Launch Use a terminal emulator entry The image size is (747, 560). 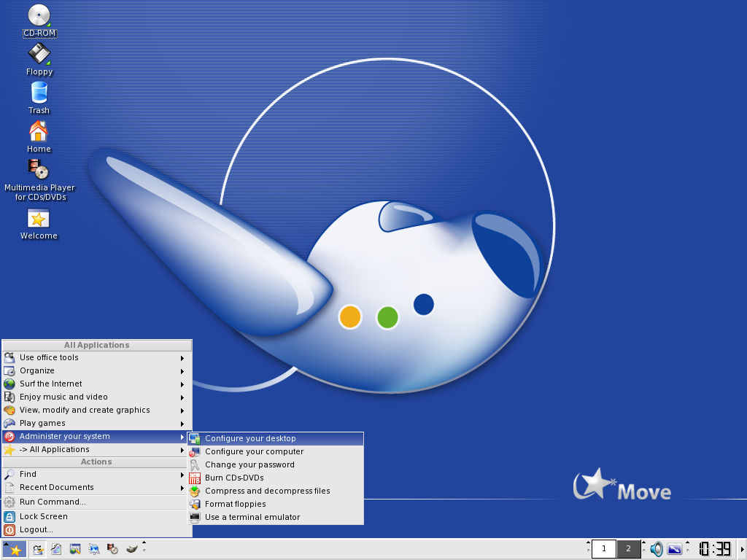coord(276,517)
